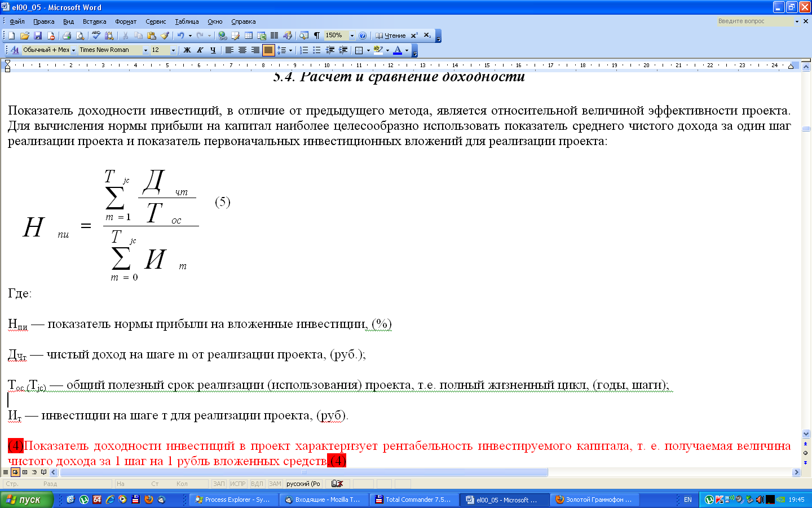This screenshot has height=508, width=812.
Task: Open the font size 12 dropdown
Action: tap(173, 50)
